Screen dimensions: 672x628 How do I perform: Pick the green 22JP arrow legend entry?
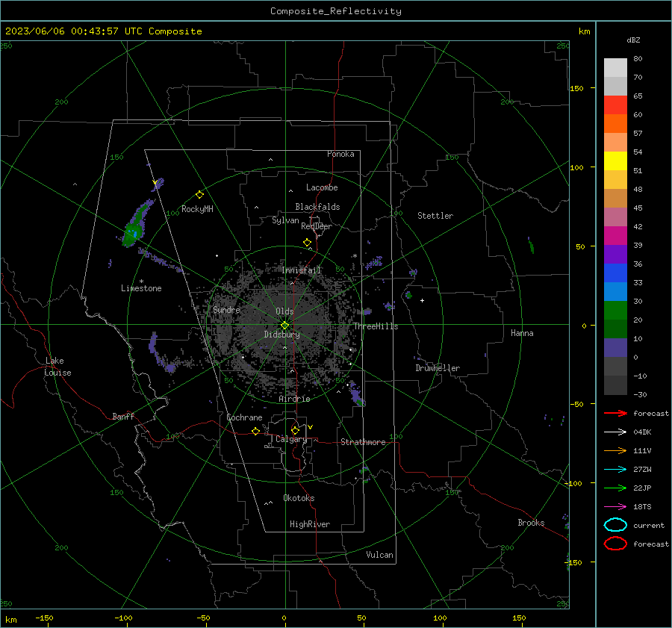pos(615,488)
